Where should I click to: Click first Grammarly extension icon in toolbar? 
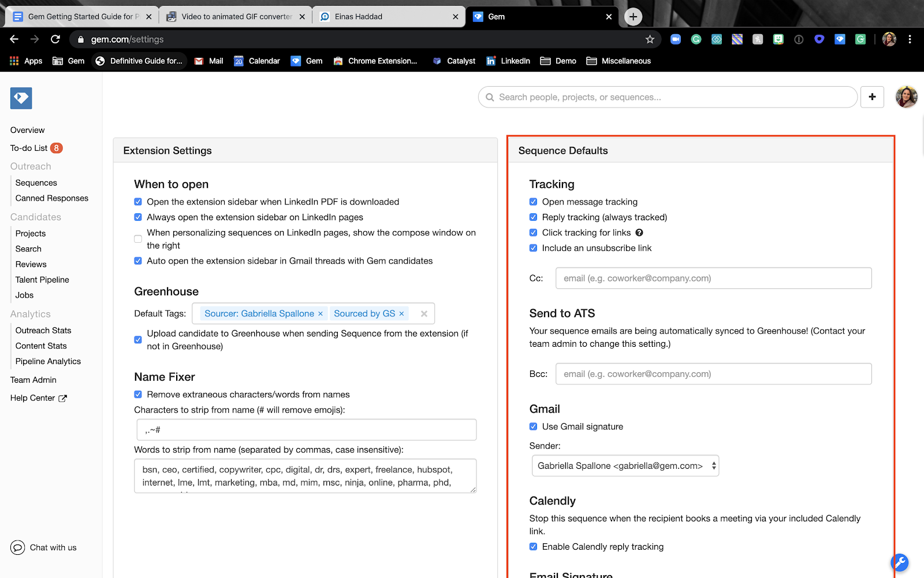pyautogui.click(x=696, y=39)
